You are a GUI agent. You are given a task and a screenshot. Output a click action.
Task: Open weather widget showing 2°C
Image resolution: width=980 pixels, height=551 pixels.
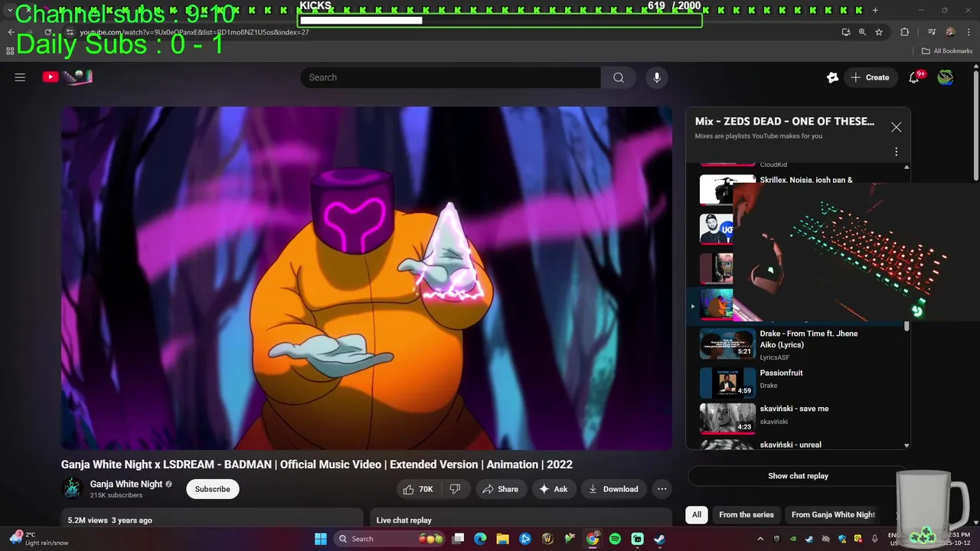click(x=37, y=539)
